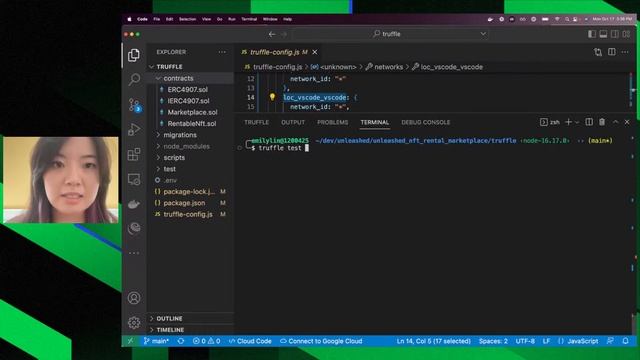The image size is (640, 360).
Task: Open the .env file
Action: click(170, 180)
